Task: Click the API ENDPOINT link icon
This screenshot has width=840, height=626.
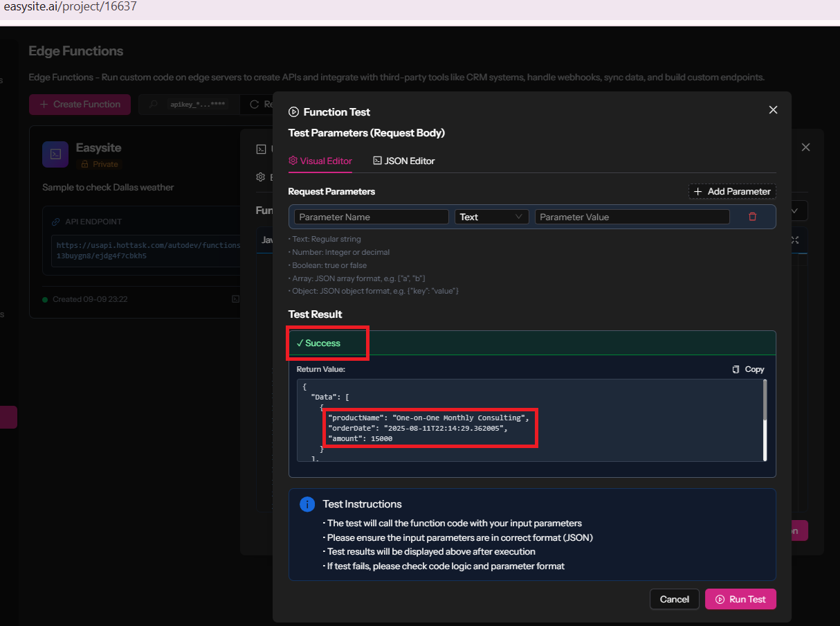Action: coord(55,222)
